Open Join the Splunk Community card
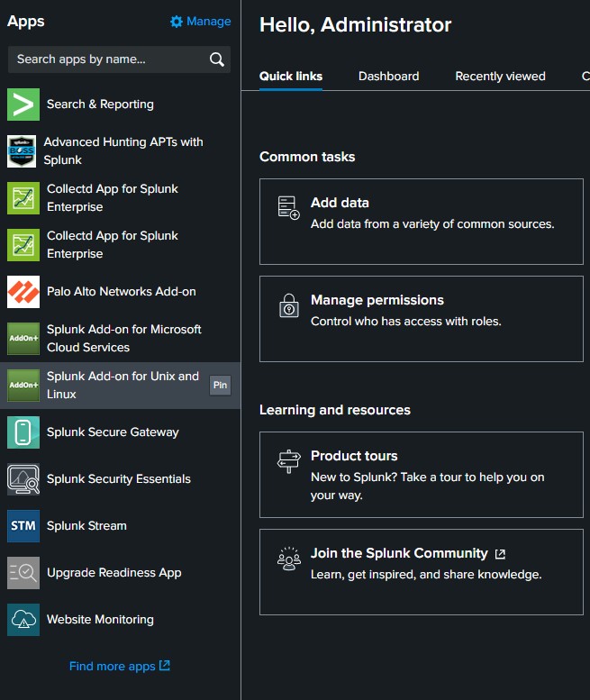 pos(421,572)
